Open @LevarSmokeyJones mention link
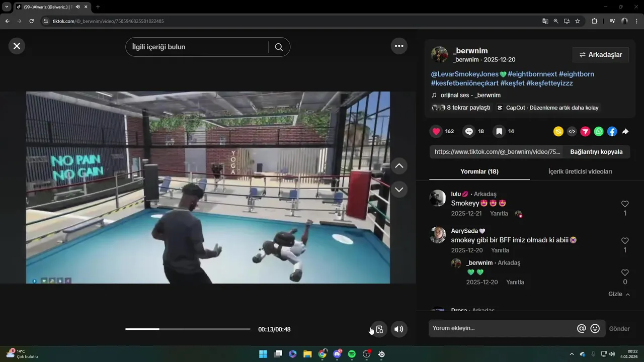644x362 pixels. [465, 74]
